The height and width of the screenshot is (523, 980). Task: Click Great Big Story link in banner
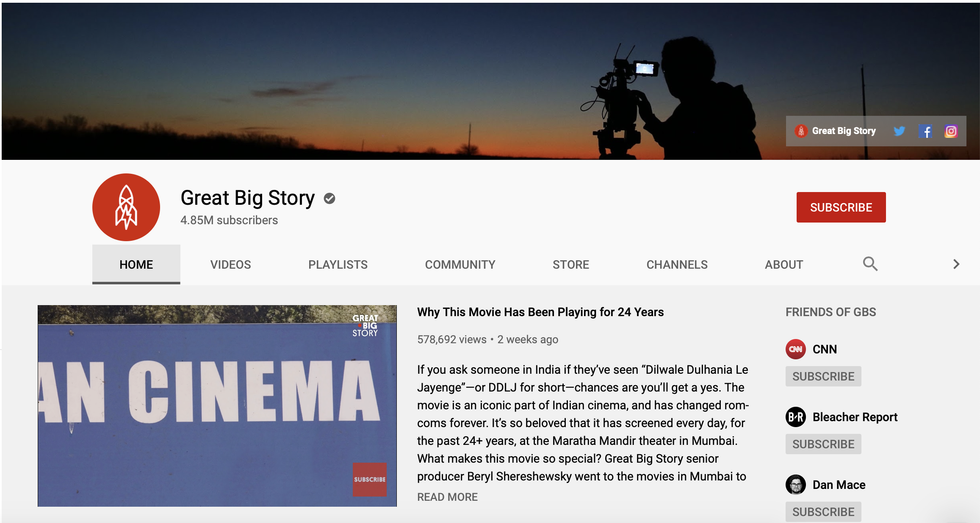pos(843,131)
